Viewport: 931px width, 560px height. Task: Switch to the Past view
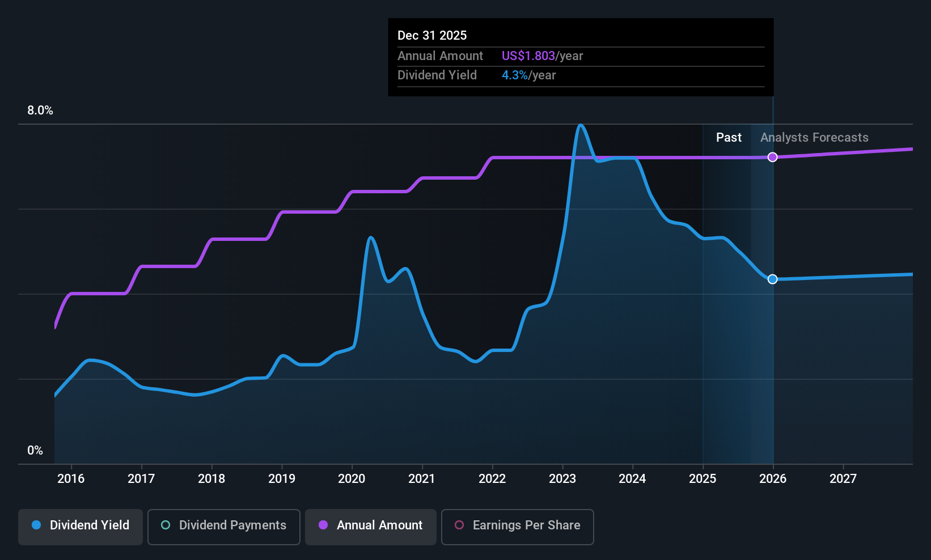tap(729, 137)
